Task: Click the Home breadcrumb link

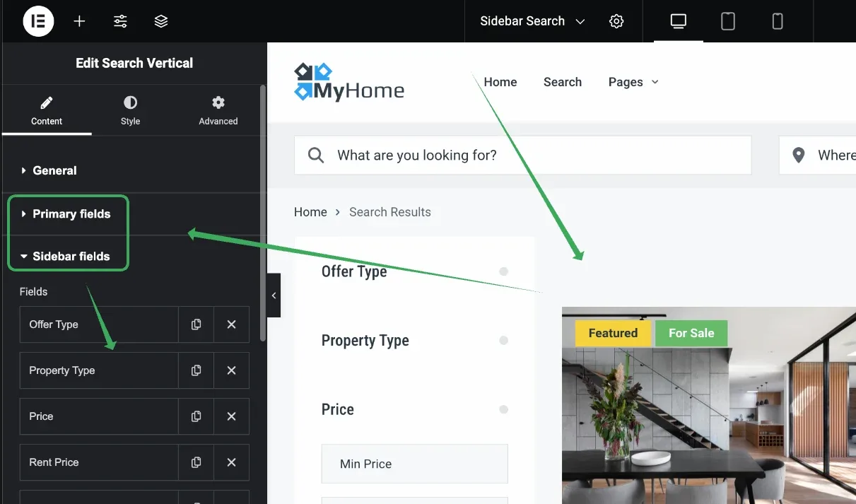Action: pos(310,212)
